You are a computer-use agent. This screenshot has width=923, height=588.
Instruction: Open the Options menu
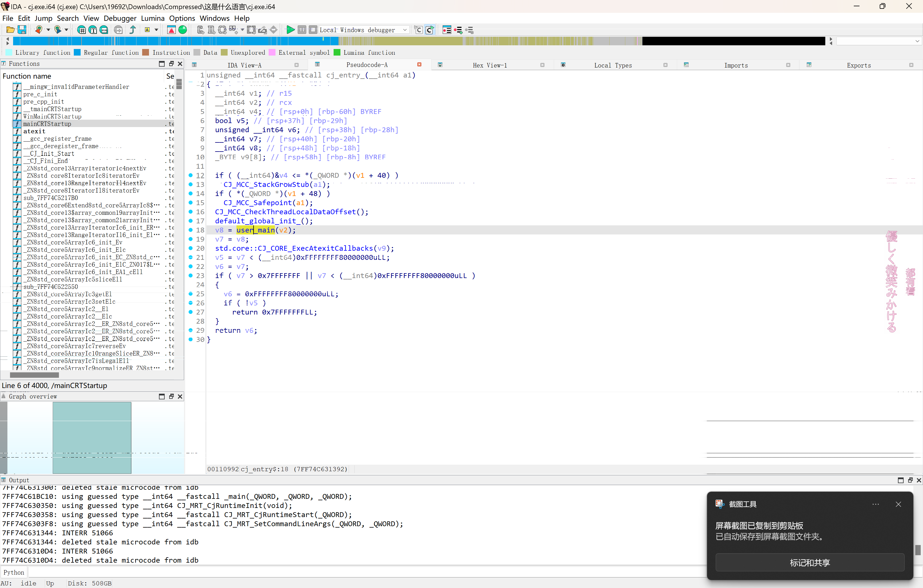pos(182,18)
